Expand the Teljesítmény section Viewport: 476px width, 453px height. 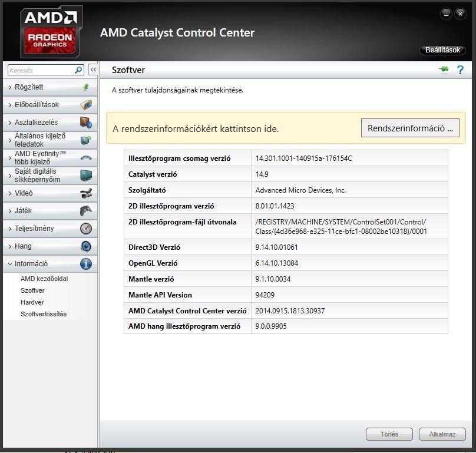click(x=50, y=229)
